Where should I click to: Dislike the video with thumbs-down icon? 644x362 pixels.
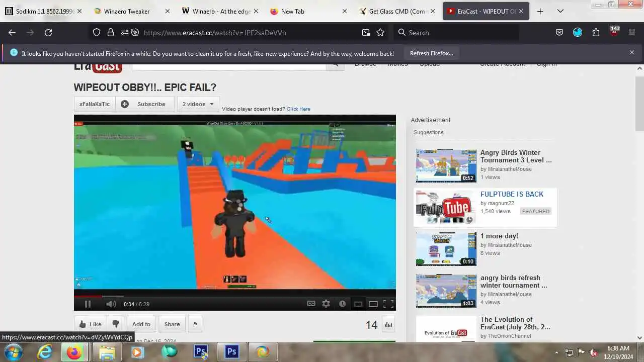click(115, 324)
